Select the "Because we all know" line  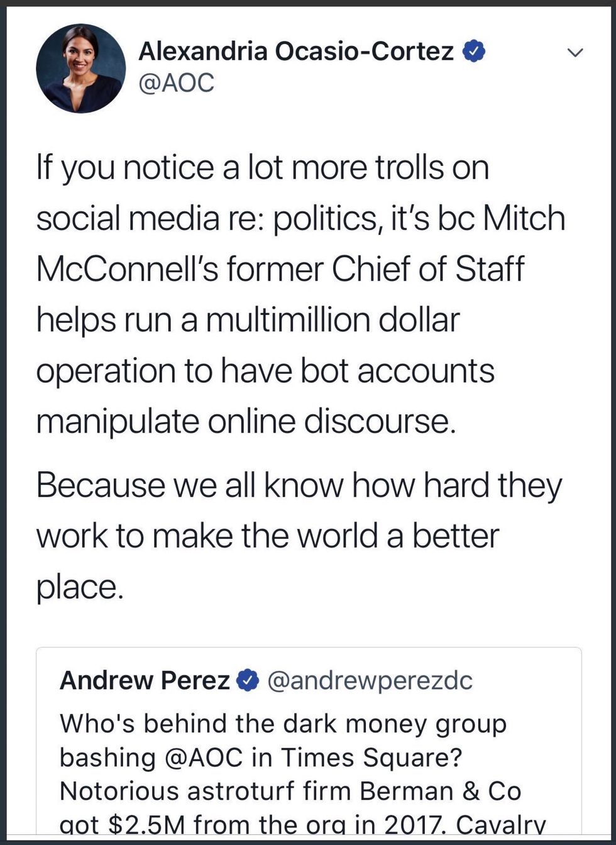299,485
